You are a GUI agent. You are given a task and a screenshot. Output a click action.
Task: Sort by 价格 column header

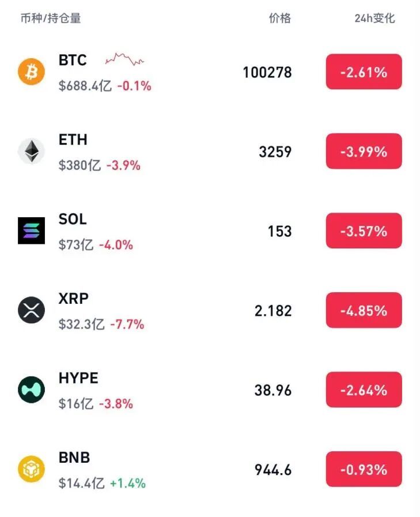[280, 18]
